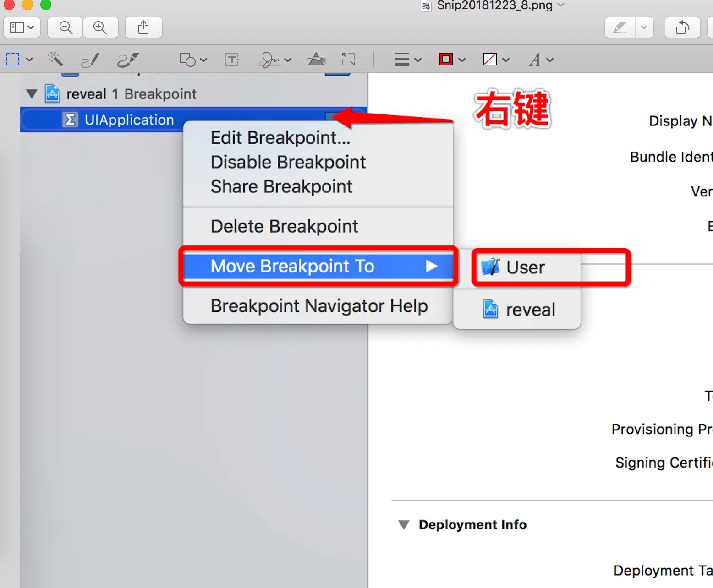Select the Text box tool
The height and width of the screenshot is (588, 713).
[x=232, y=60]
